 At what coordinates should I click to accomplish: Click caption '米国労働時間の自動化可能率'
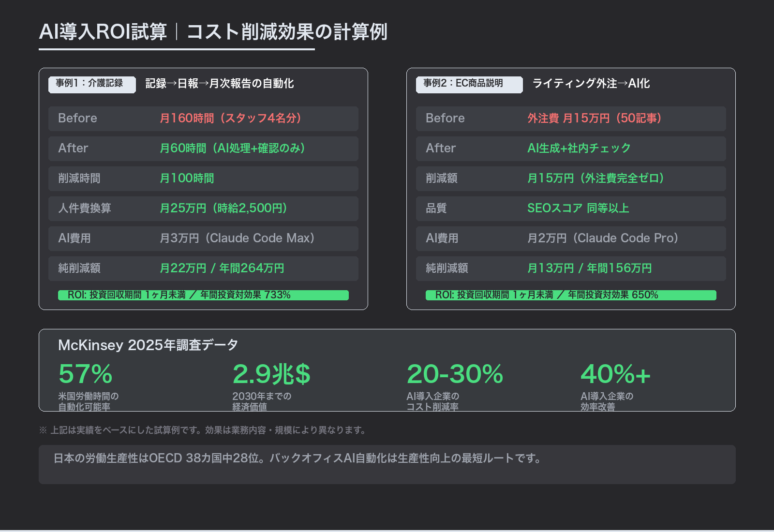[89, 401]
